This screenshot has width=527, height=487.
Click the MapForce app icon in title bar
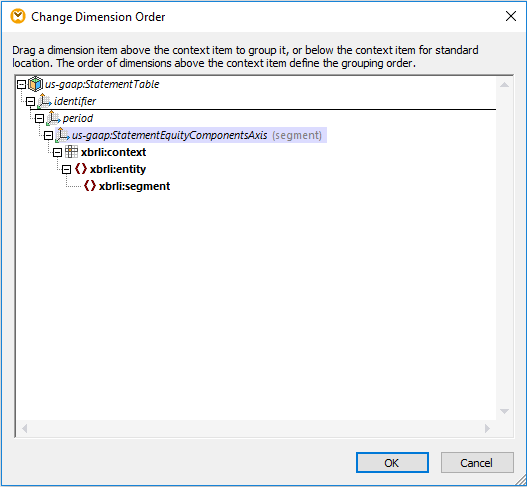(18, 16)
